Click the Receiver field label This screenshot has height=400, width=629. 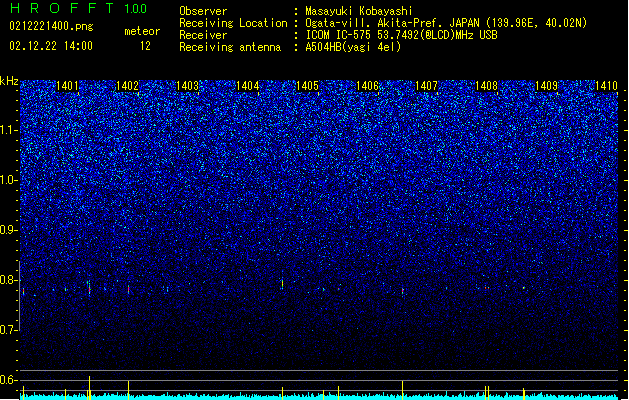tap(203, 35)
